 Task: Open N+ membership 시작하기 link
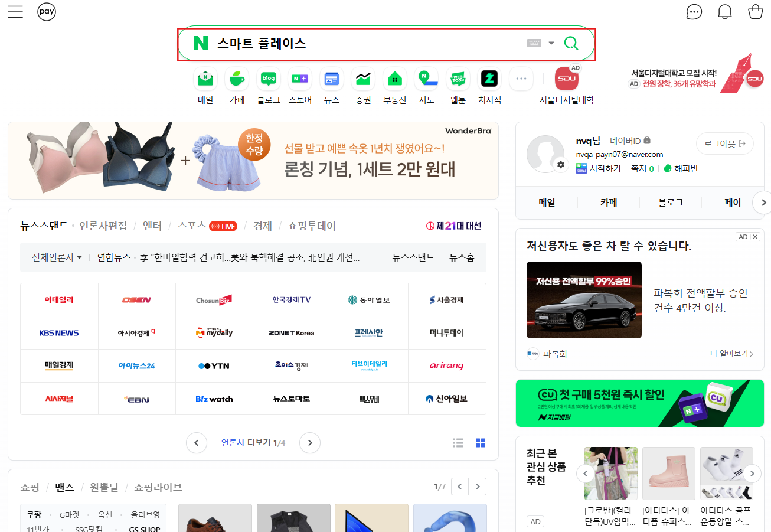coord(599,168)
